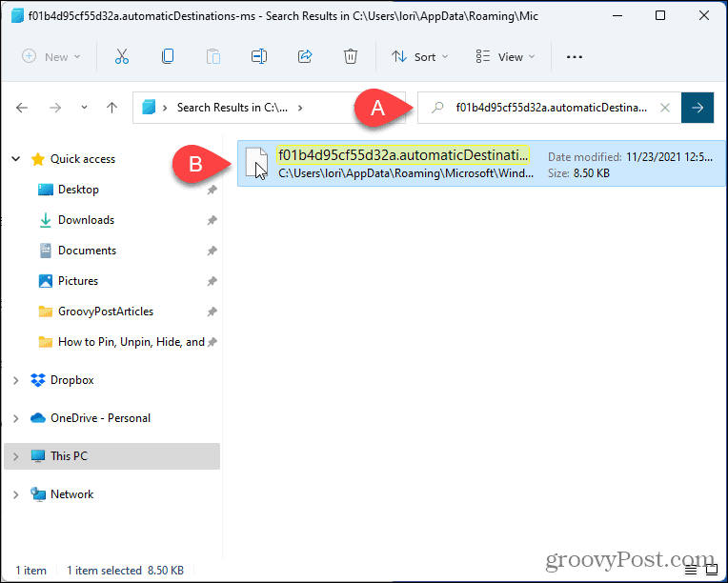Expand the OneDrive - Personal node
This screenshot has width=728, height=583.
[x=16, y=418]
